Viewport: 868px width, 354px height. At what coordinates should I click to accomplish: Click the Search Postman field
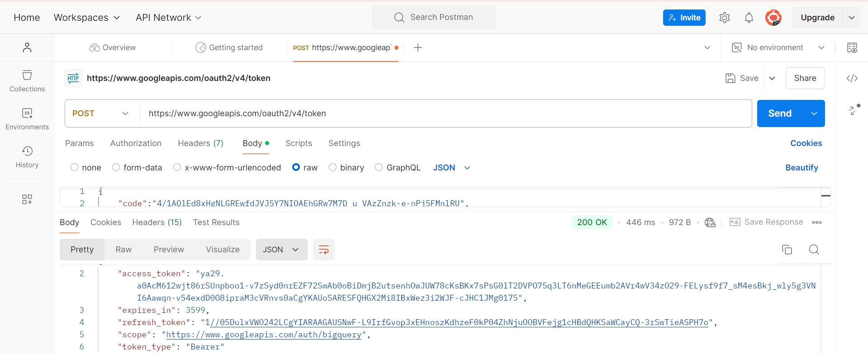pos(434,18)
